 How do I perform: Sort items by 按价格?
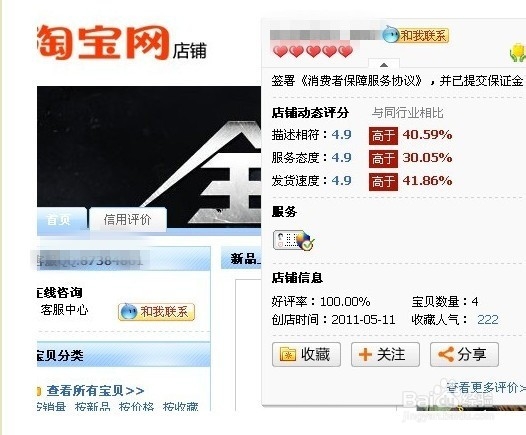click(x=136, y=407)
